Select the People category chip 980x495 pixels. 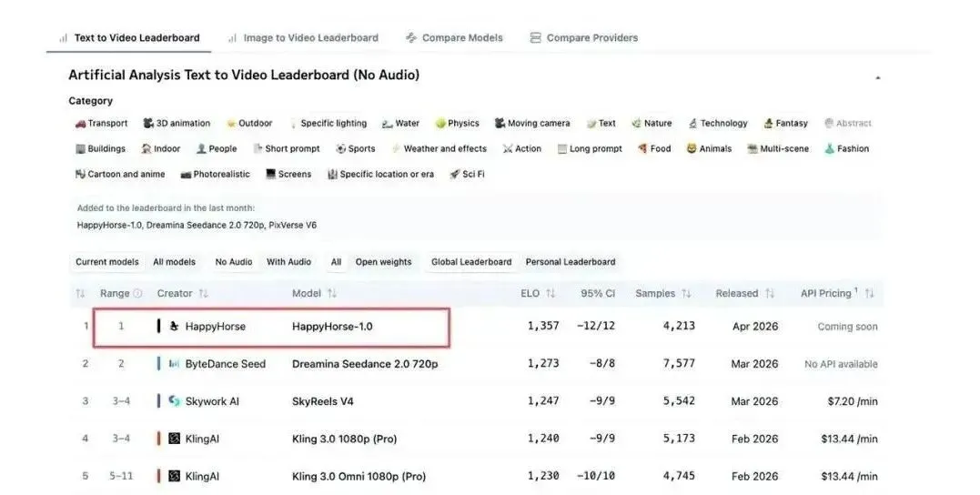click(x=217, y=148)
